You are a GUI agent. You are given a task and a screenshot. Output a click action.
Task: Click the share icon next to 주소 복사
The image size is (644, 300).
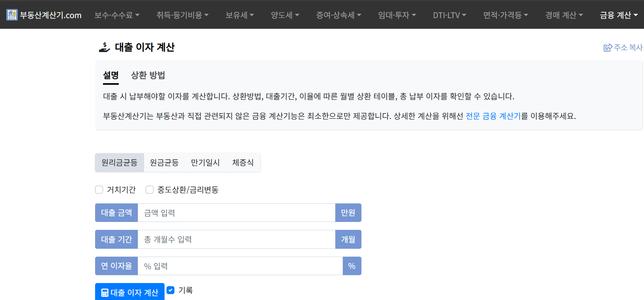[607, 47]
